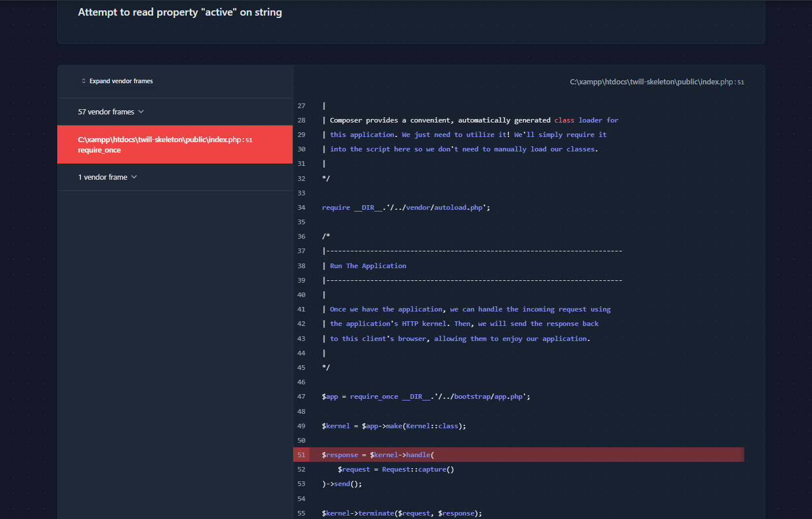Image resolution: width=812 pixels, height=519 pixels.
Task: Click the Expand vendor frames arrows icon
Action: [x=84, y=81]
